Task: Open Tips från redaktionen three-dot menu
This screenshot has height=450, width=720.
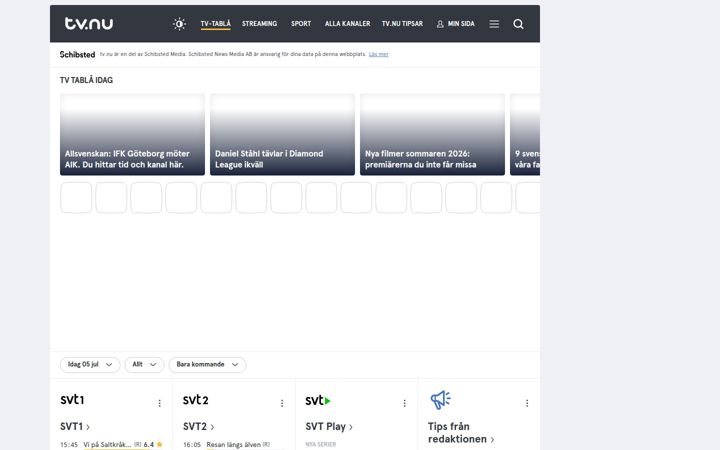Action: tap(527, 403)
